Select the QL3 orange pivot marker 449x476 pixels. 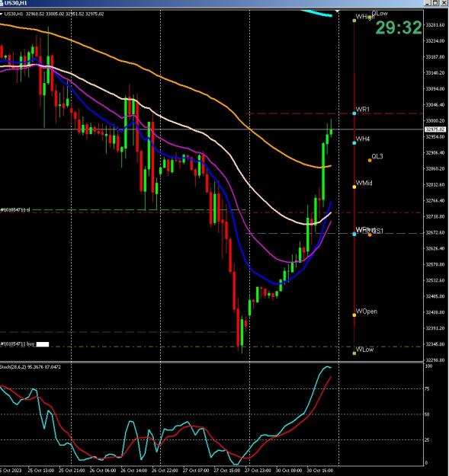pyautogui.click(x=370, y=160)
